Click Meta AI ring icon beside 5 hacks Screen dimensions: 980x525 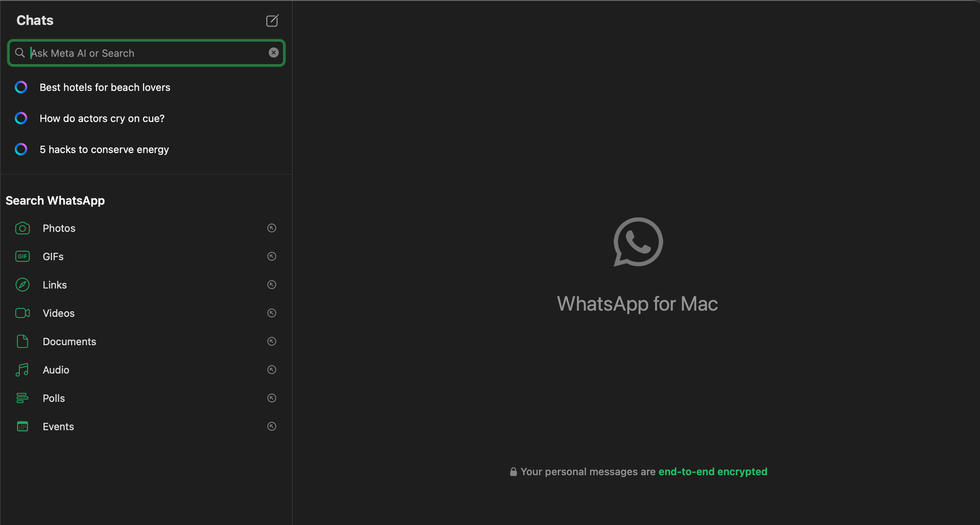click(x=21, y=149)
